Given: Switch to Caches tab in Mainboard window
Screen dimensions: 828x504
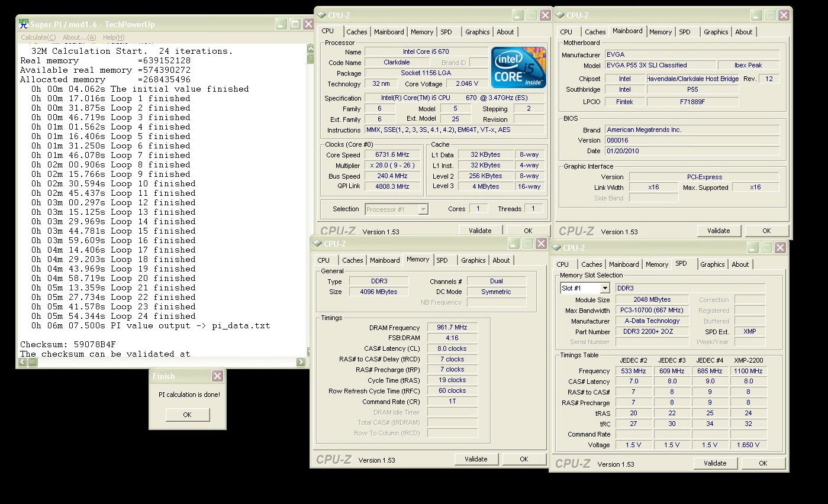Looking at the screenshot, I should pos(595,32).
